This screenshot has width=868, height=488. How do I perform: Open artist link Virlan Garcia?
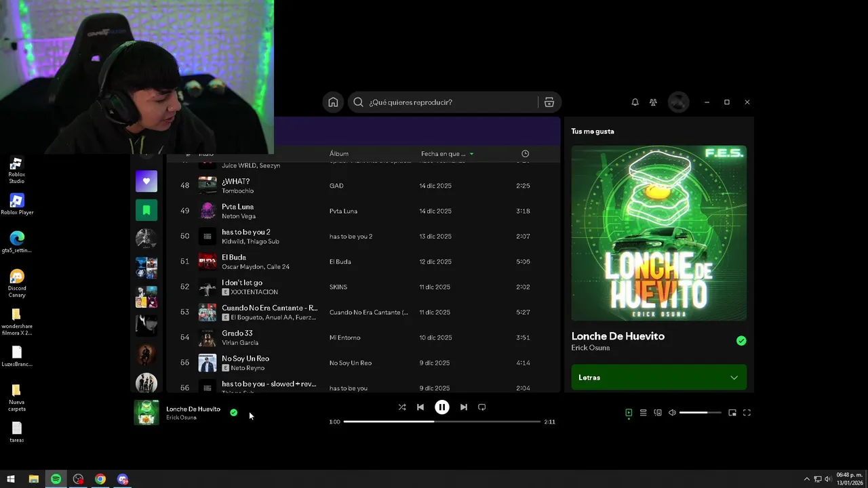click(x=240, y=343)
